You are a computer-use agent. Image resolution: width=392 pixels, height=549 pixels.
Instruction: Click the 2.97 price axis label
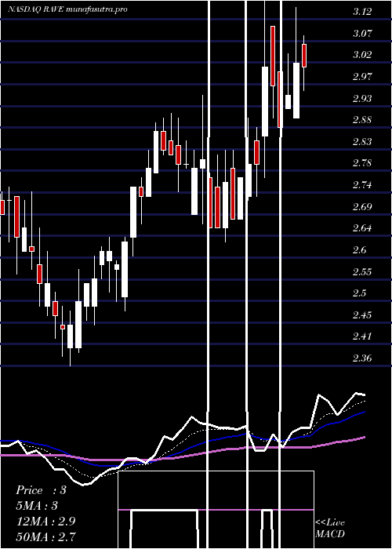click(x=361, y=77)
